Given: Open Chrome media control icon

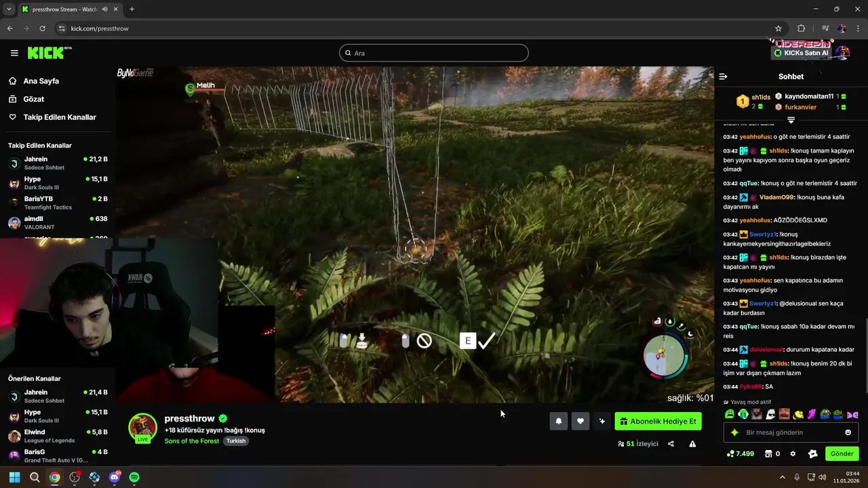Looking at the screenshot, I should [x=825, y=28].
